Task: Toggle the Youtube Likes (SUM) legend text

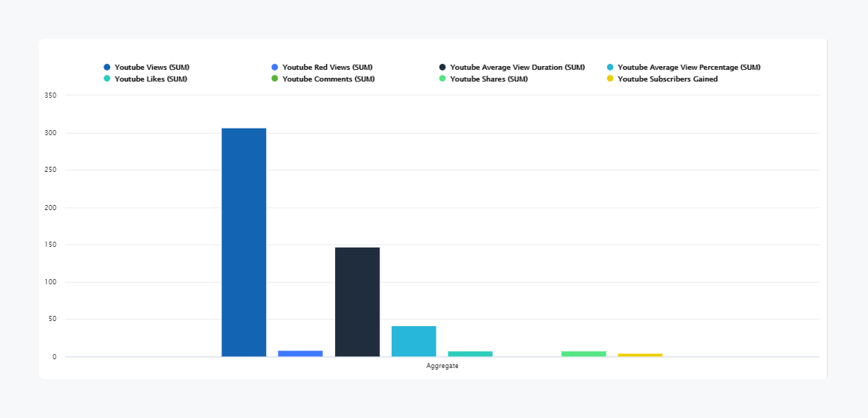Action: point(151,79)
